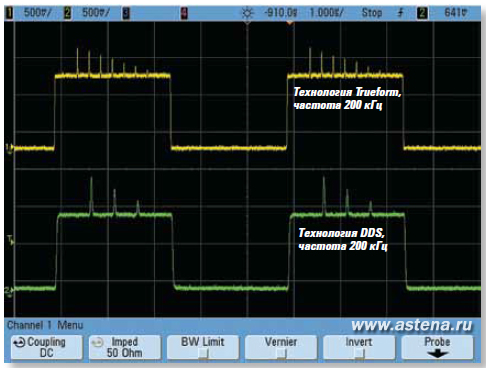This screenshot has width=486, height=368.
Task: Click the sun-shaped intensity icon
Action: point(247,13)
